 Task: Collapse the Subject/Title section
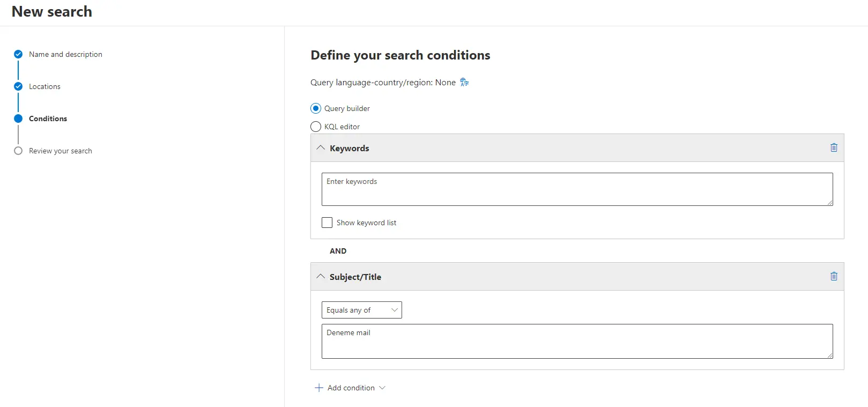[x=321, y=276]
